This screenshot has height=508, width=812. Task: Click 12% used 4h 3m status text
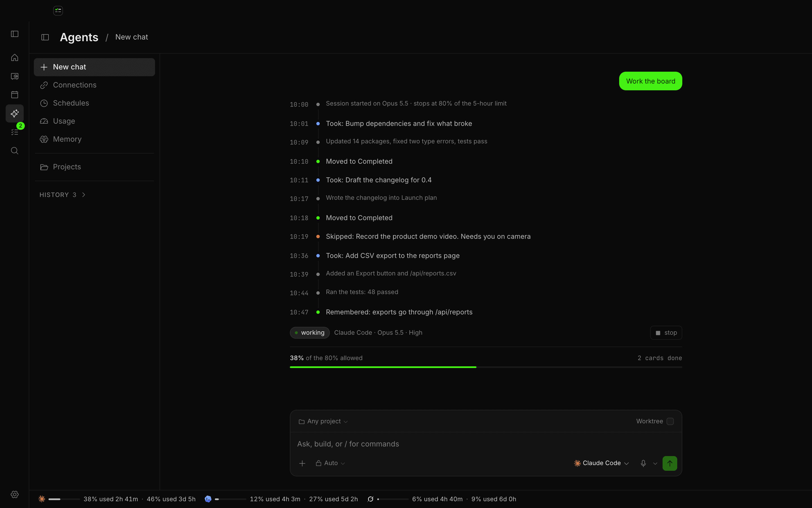pos(275,499)
